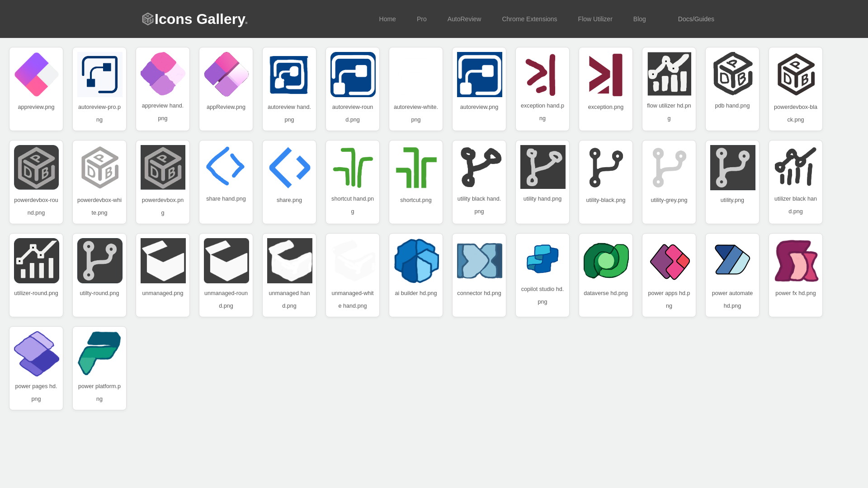The height and width of the screenshot is (488, 868).
Task: Click the flow utilizer hd.png icon
Action: point(669,74)
